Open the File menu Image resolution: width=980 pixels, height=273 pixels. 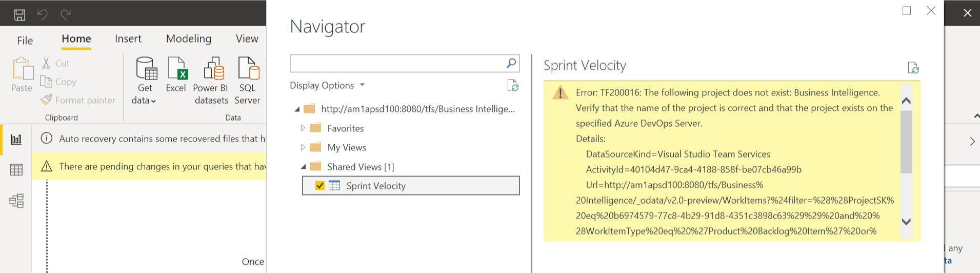click(25, 41)
